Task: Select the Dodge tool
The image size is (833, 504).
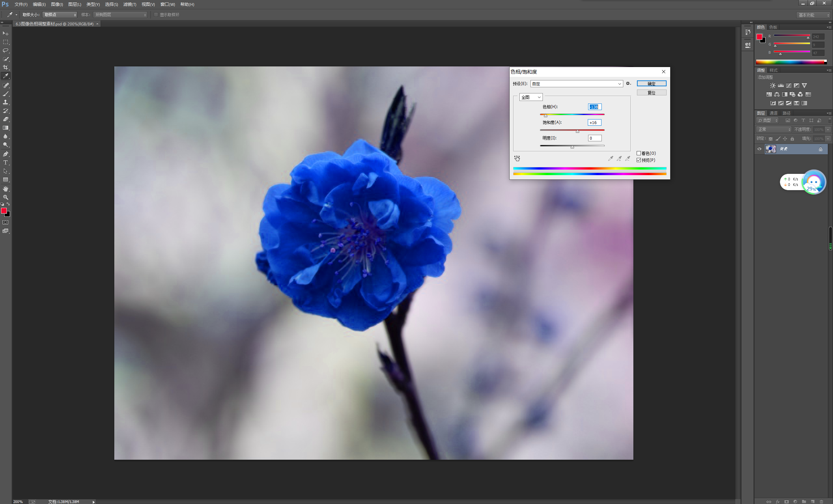Action: coord(6,145)
